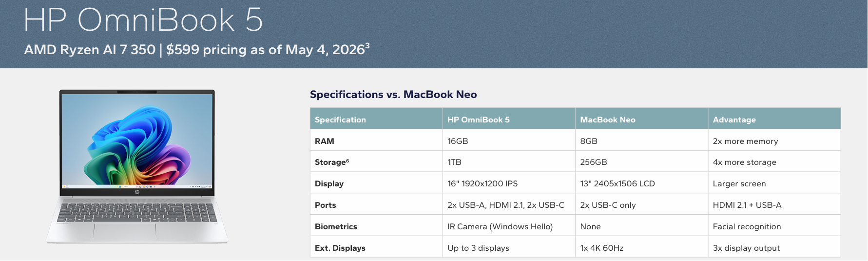Click the '2x USB-C only' cell
The width and height of the screenshot is (868, 261).
click(x=641, y=205)
